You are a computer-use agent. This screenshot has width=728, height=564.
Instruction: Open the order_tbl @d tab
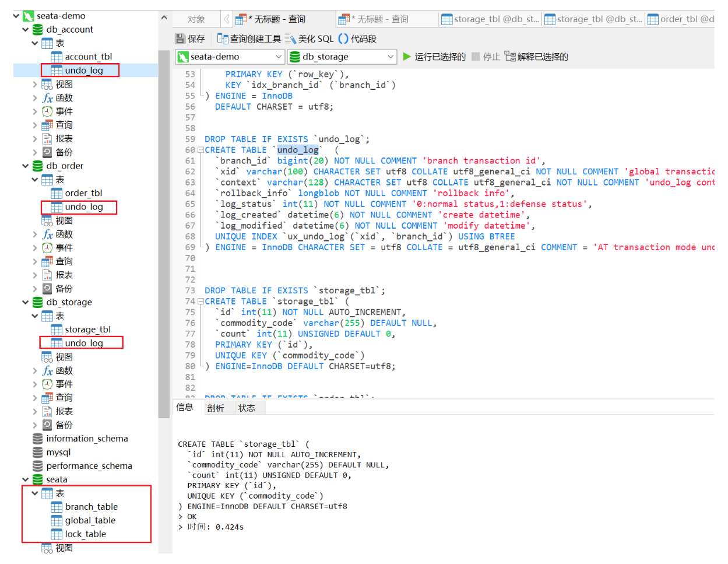[x=680, y=19]
